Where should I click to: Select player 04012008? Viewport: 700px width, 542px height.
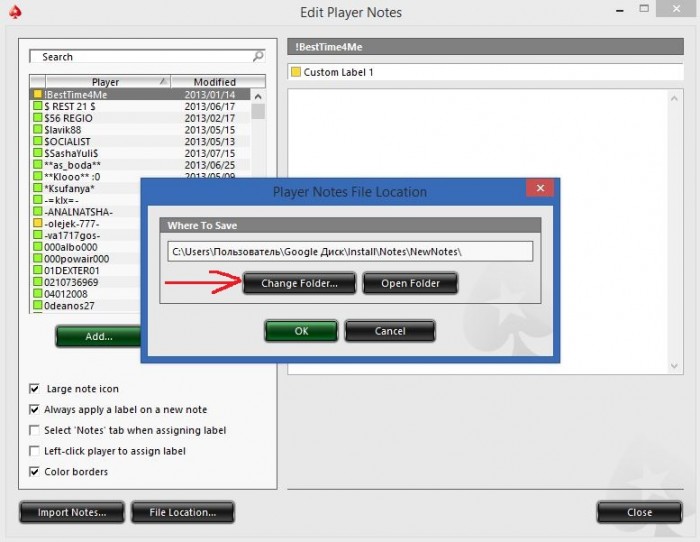pyautogui.click(x=85, y=294)
